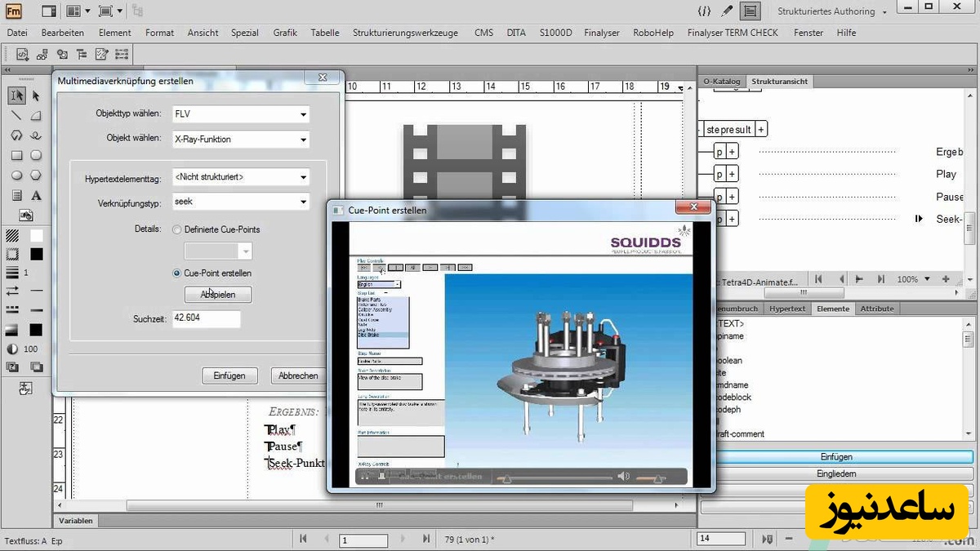Expand the Hypertextelementtag dropdown

click(x=241, y=177)
